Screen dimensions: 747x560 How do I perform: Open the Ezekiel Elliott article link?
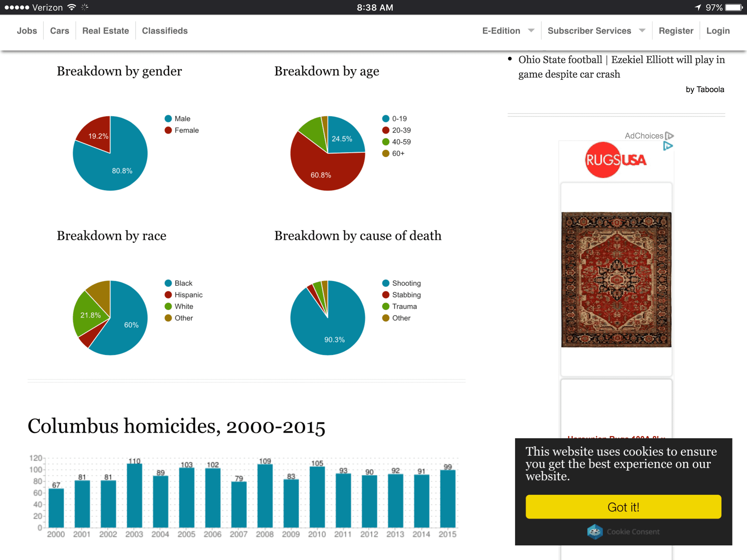(x=621, y=67)
